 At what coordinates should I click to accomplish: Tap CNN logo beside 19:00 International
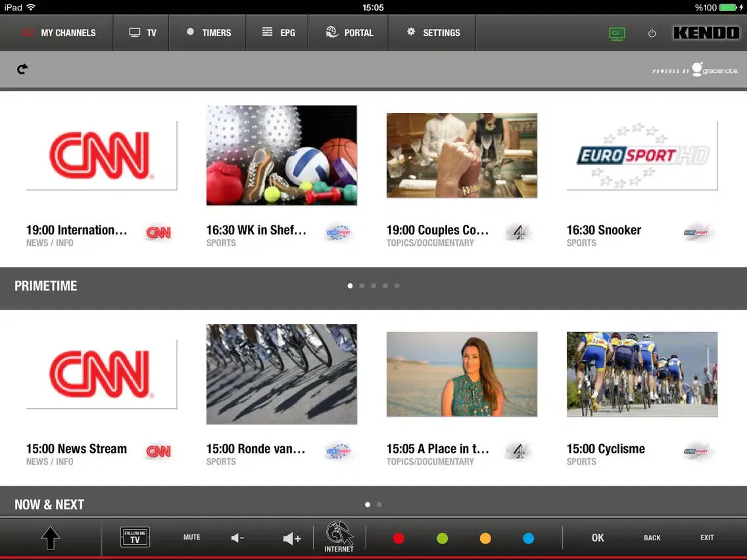158,233
